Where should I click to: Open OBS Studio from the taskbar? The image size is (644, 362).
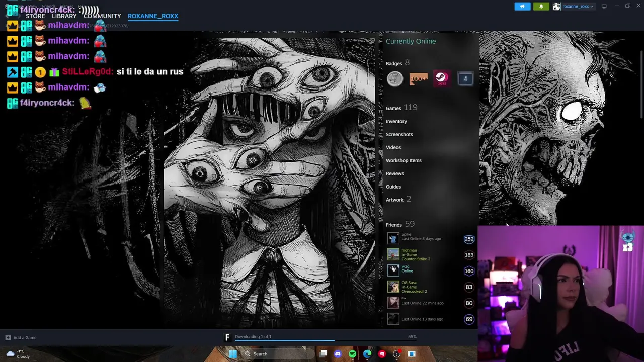[x=396, y=354]
